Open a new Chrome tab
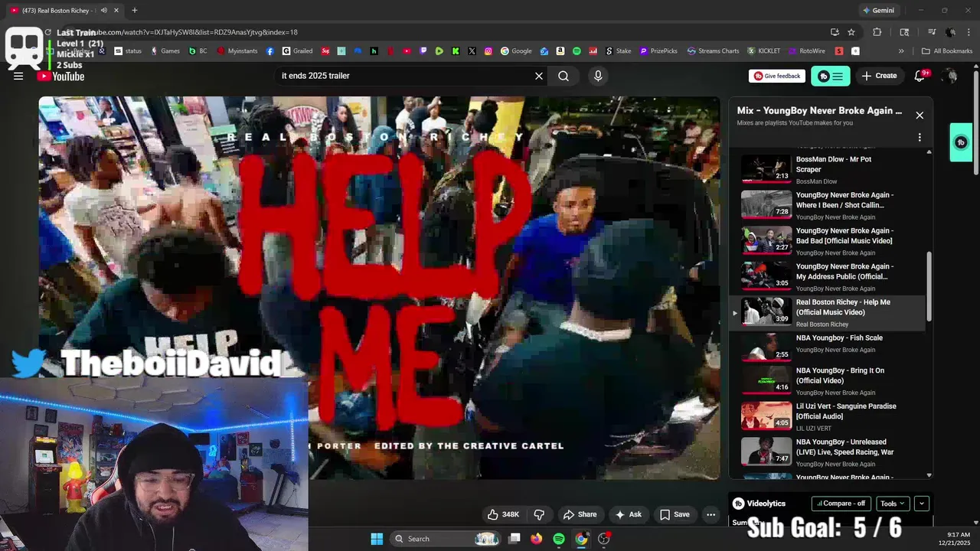The width and height of the screenshot is (980, 551). [x=135, y=11]
